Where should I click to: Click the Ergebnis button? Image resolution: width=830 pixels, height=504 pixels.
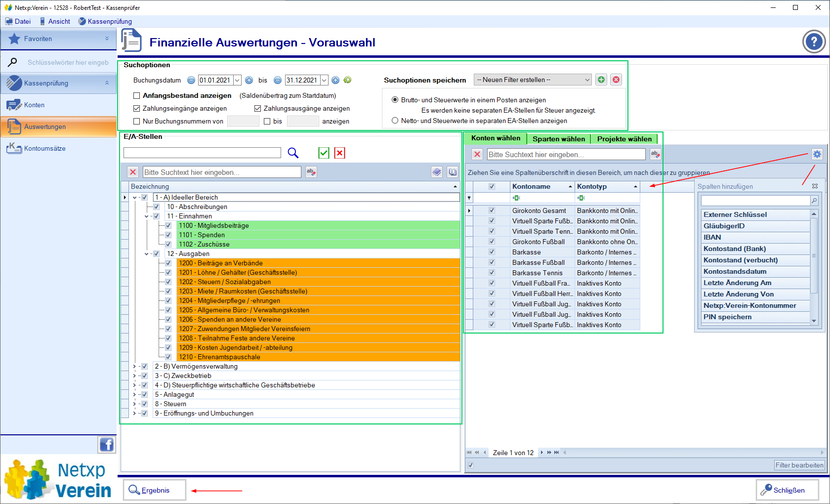pyautogui.click(x=155, y=490)
